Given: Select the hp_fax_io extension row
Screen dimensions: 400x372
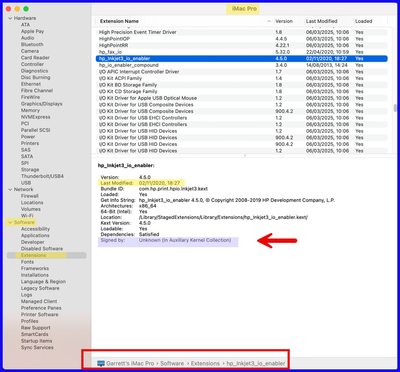Looking at the screenshot, I should click(242, 52).
